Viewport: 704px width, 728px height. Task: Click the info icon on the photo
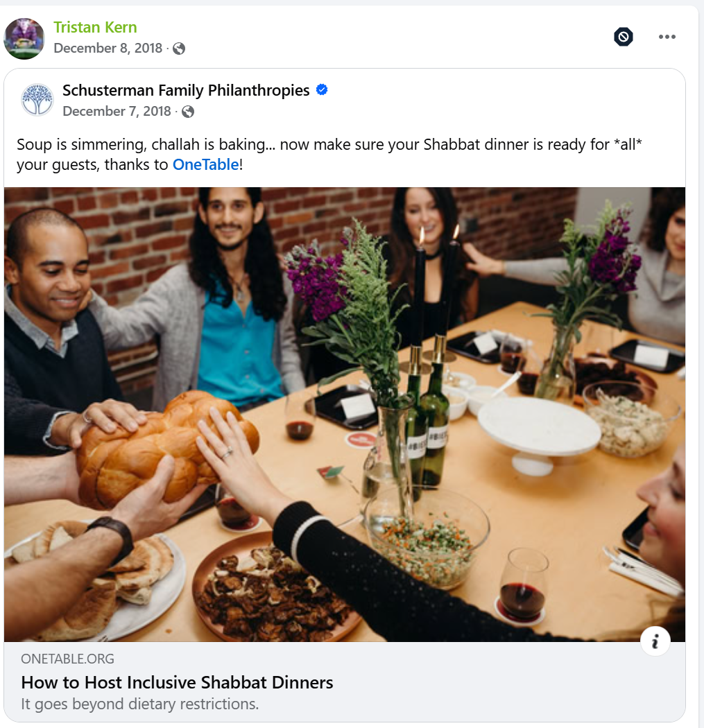point(655,641)
